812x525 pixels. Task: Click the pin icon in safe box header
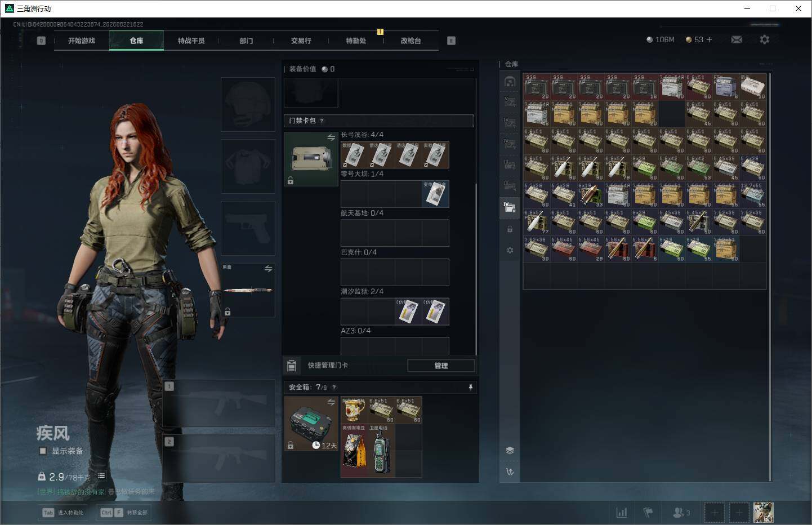click(x=470, y=387)
